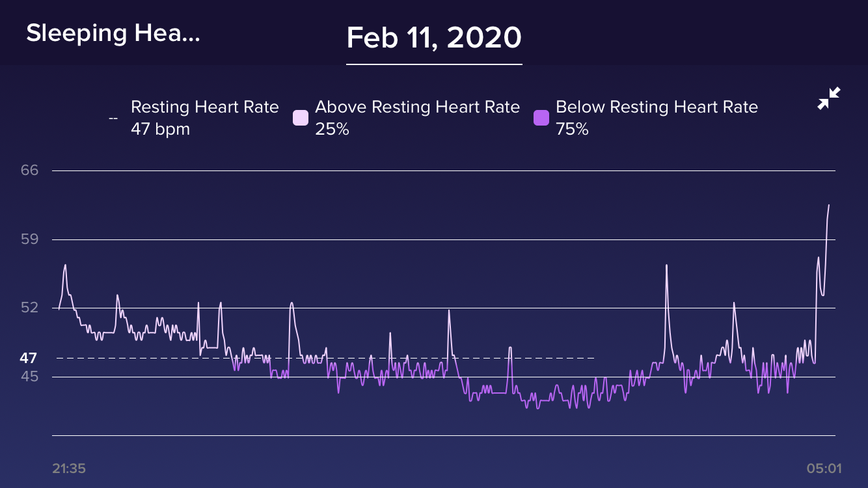Tap the Sleeping Hea... title

point(113,34)
